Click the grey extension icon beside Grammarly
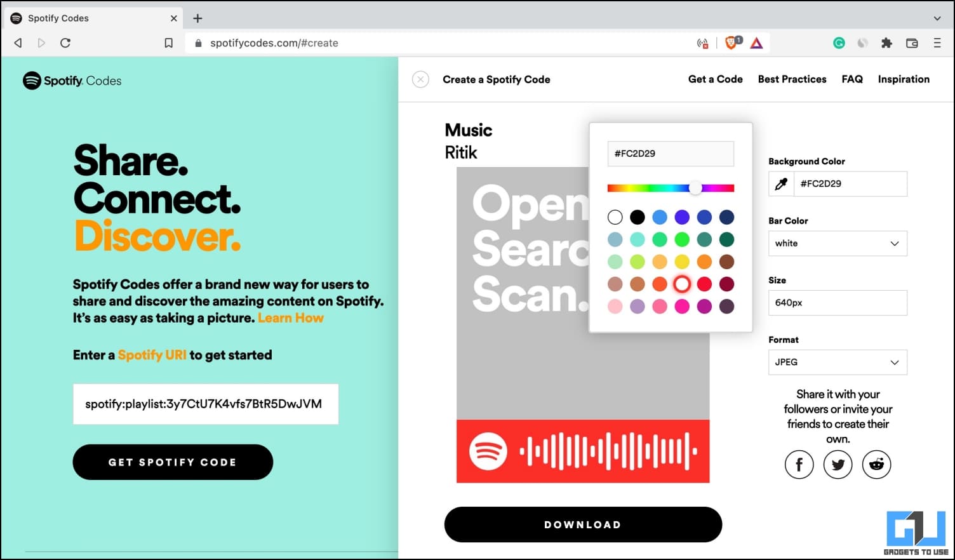 (x=862, y=43)
